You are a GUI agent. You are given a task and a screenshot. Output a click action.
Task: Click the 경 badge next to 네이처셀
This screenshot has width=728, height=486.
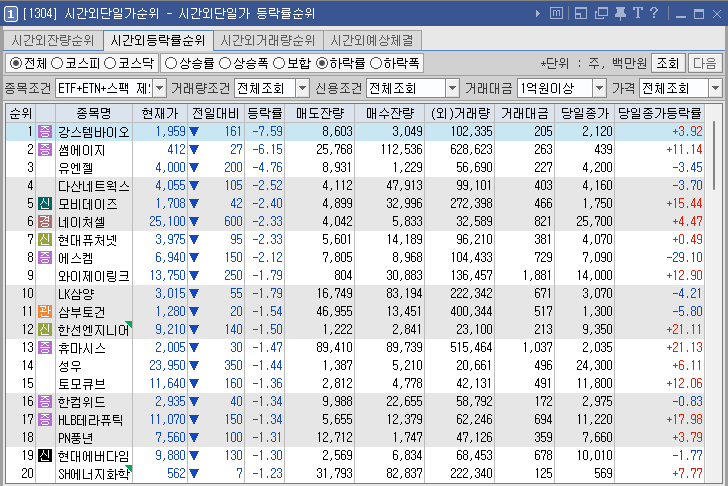[45, 221]
